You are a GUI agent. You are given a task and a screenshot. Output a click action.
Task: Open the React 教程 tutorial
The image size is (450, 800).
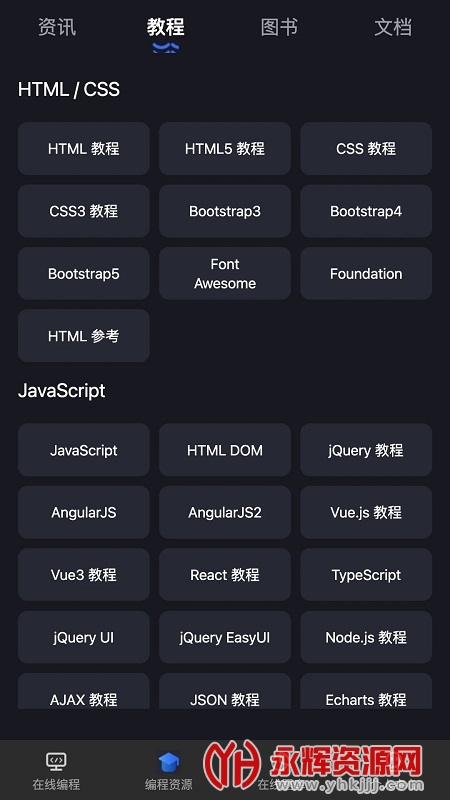(225, 575)
